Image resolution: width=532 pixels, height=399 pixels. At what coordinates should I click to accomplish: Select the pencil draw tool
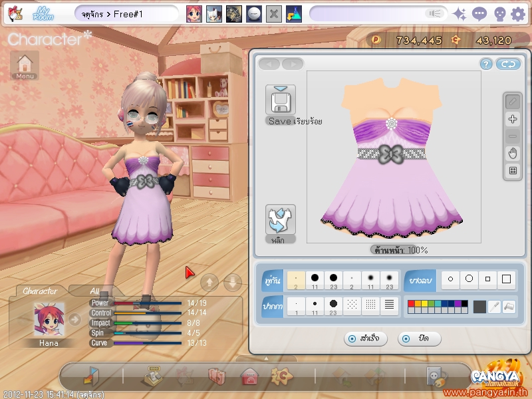coord(513,102)
